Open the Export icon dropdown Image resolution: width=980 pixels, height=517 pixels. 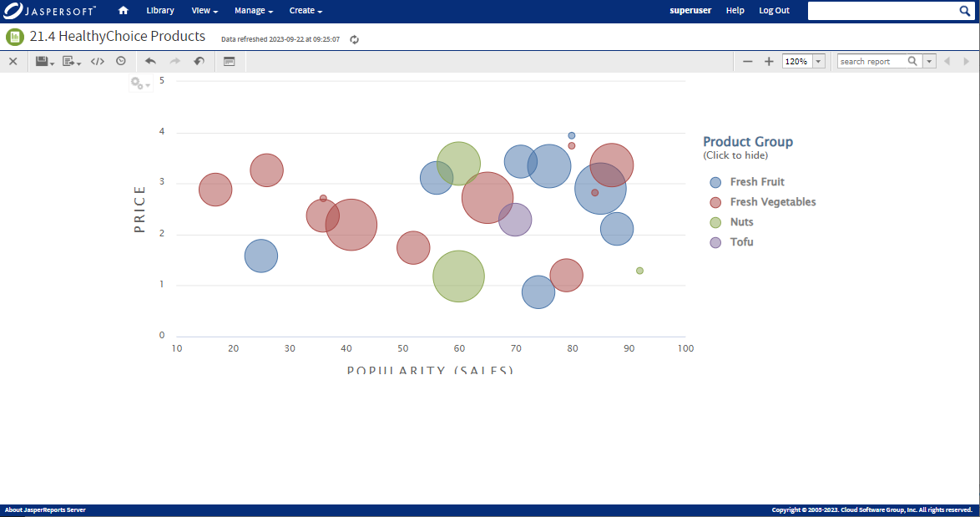tap(71, 61)
